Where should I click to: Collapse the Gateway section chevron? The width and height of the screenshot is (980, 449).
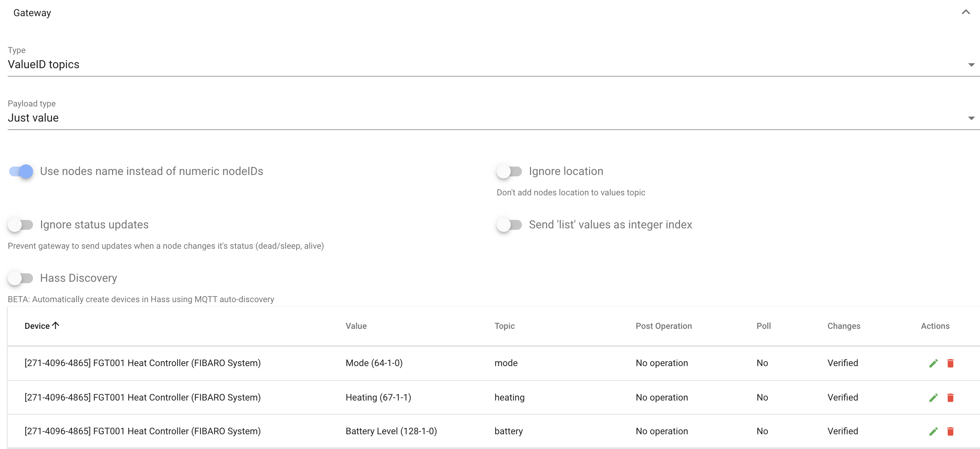(x=965, y=12)
